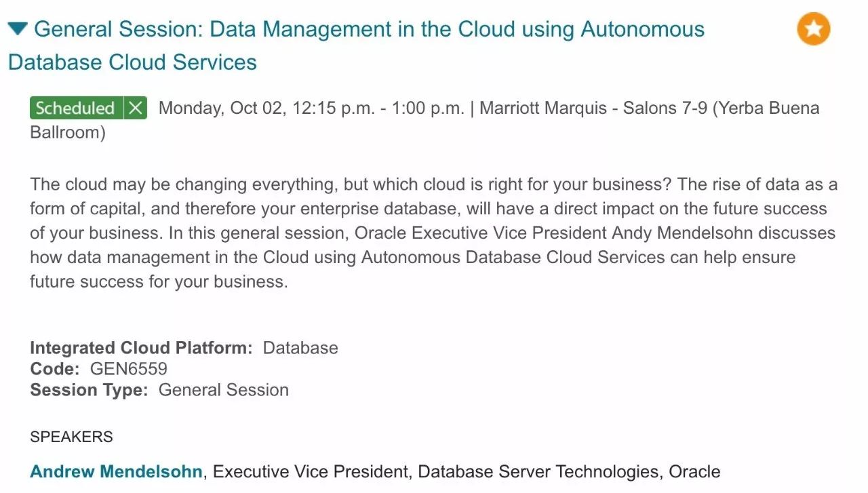Click the 12:15 p.m. - 1:00 p.m. time text

[378, 109]
